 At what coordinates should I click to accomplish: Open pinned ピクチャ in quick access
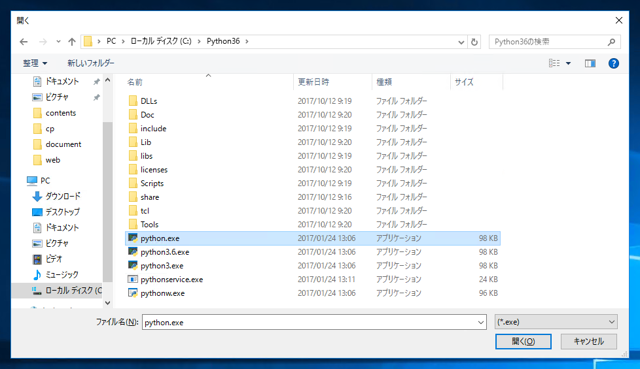(x=56, y=97)
